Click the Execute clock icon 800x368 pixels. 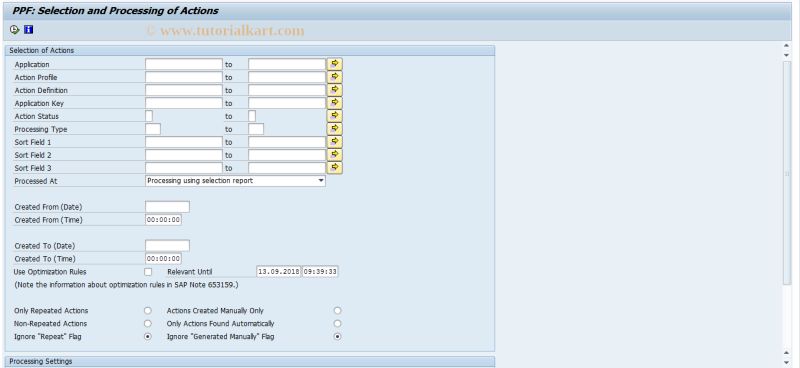[14, 30]
